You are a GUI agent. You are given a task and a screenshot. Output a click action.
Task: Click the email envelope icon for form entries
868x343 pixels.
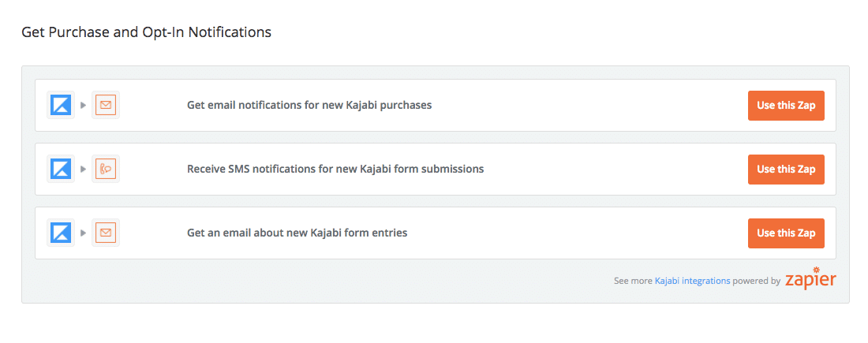coord(106,233)
